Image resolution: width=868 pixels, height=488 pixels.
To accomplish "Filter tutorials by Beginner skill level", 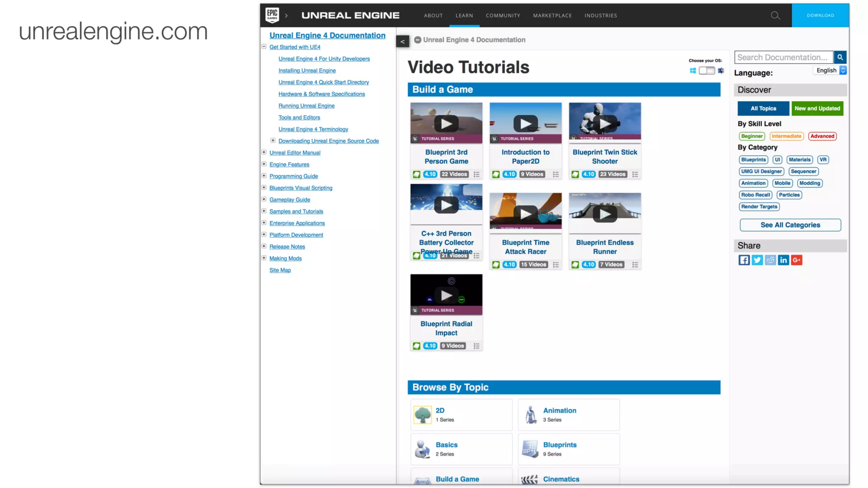I will point(751,136).
